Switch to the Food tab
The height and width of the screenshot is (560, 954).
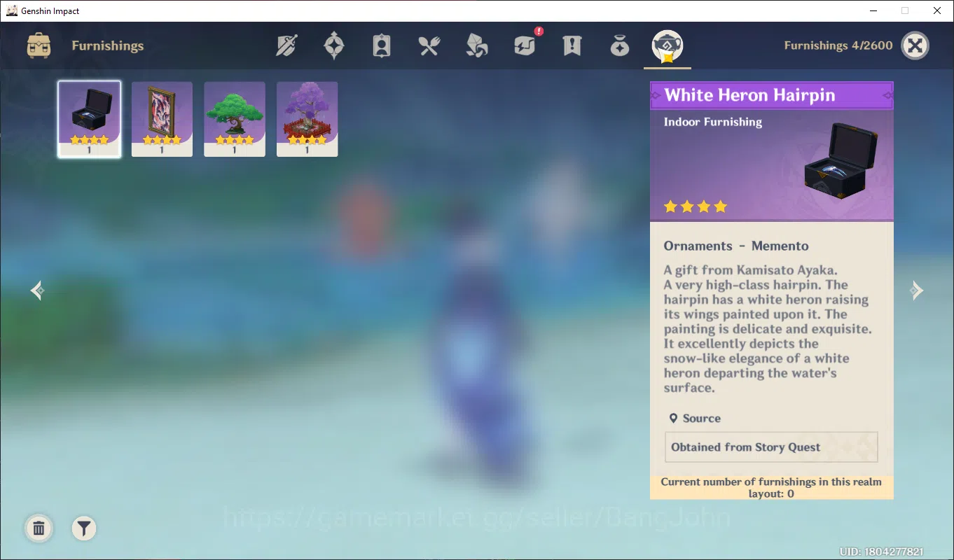coord(429,46)
